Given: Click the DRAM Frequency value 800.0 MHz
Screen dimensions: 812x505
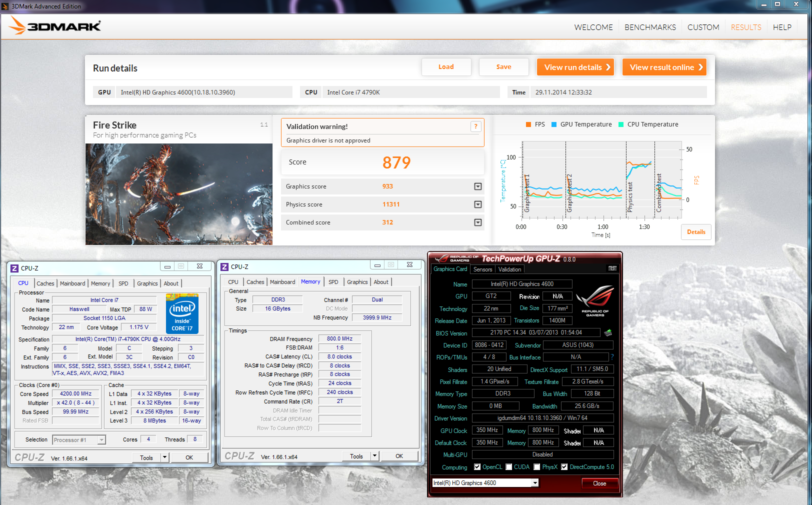Looking at the screenshot, I should point(340,338).
